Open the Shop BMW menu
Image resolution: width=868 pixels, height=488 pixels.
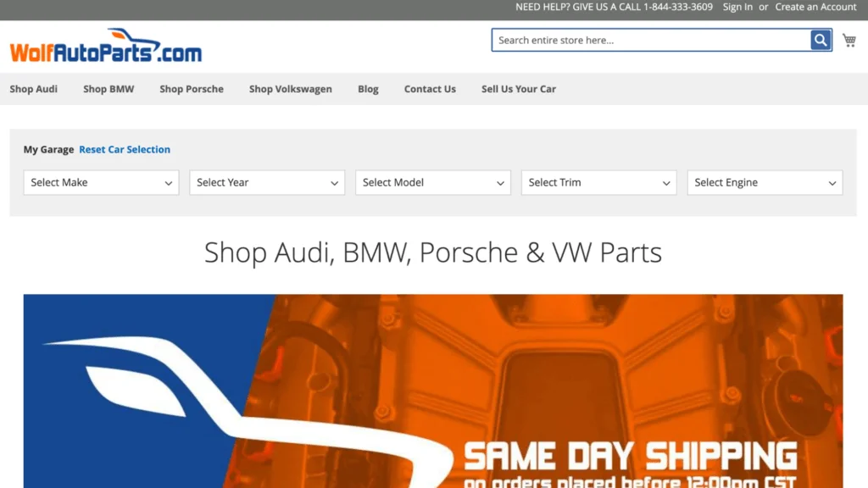(x=108, y=89)
